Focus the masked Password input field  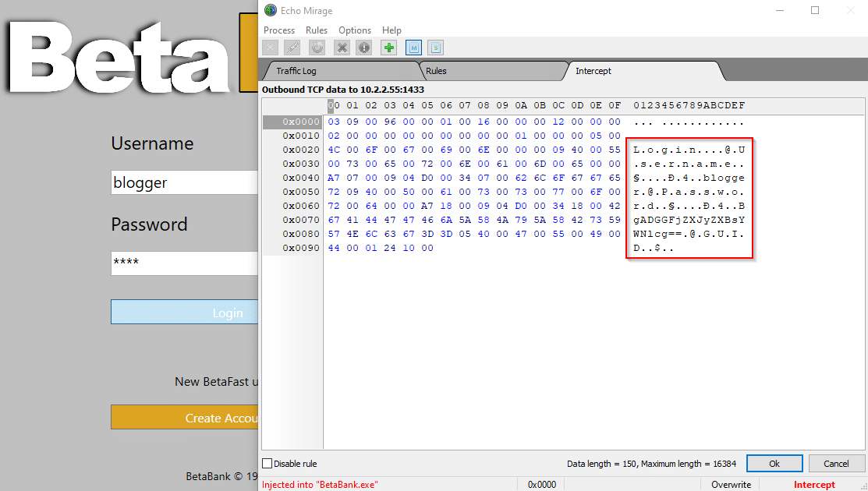tap(185, 263)
